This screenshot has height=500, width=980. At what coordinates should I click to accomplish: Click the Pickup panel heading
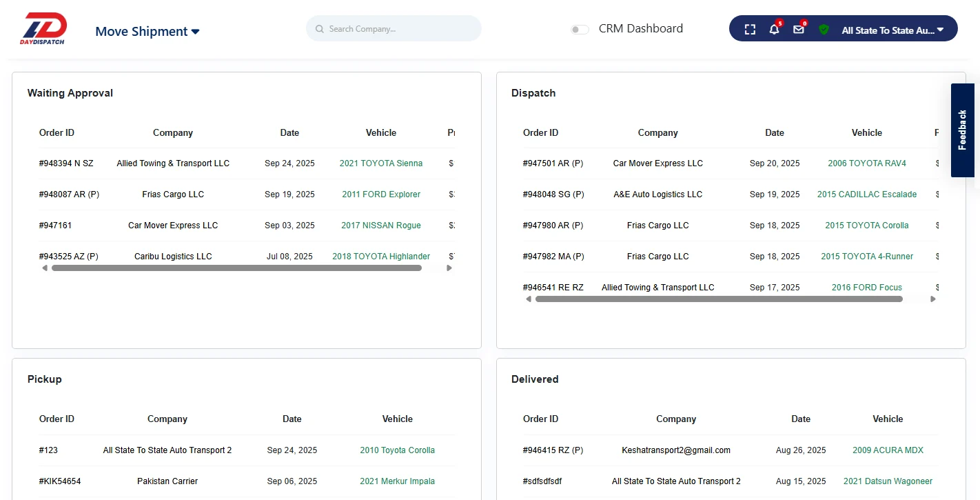click(45, 379)
